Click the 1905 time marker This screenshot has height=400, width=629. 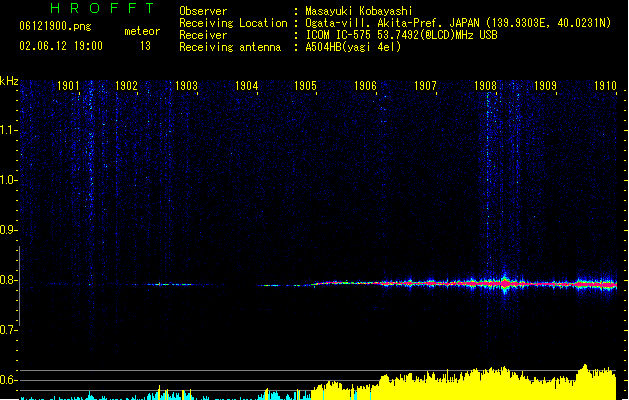point(305,86)
